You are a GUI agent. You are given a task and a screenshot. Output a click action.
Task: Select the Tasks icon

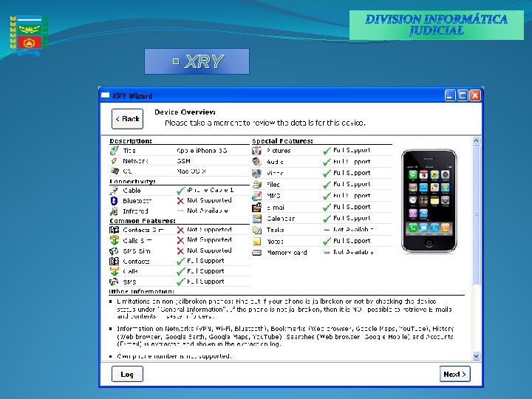[x=257, y=230]
